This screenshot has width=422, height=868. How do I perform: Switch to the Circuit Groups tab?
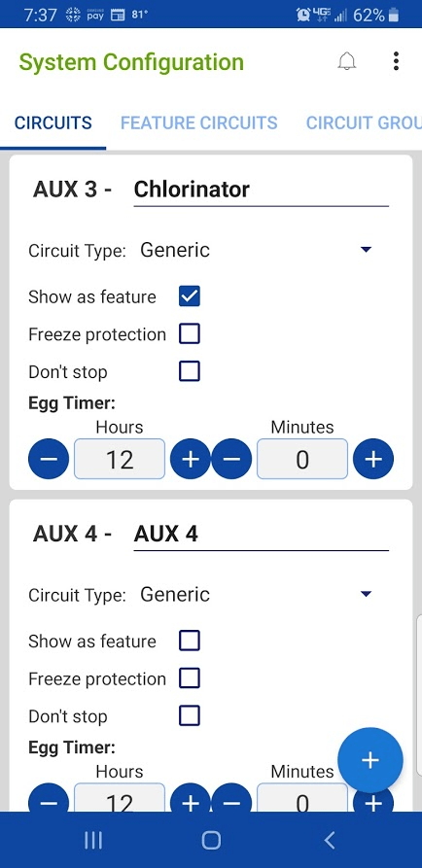click(364, 122)
